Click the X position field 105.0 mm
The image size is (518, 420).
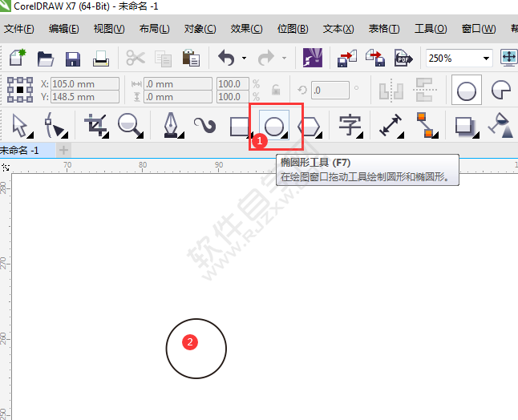[x=85, y=84]
